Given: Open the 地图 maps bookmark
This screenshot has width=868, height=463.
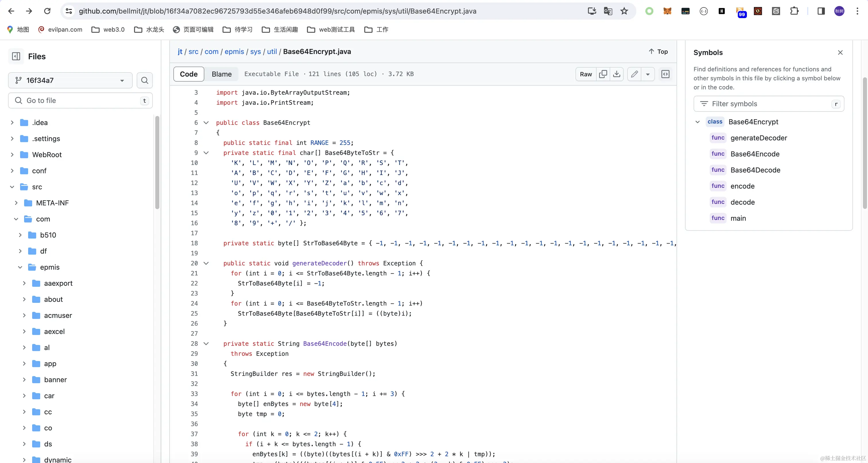Looking at the screenshot, I should (x=18, y=30).
